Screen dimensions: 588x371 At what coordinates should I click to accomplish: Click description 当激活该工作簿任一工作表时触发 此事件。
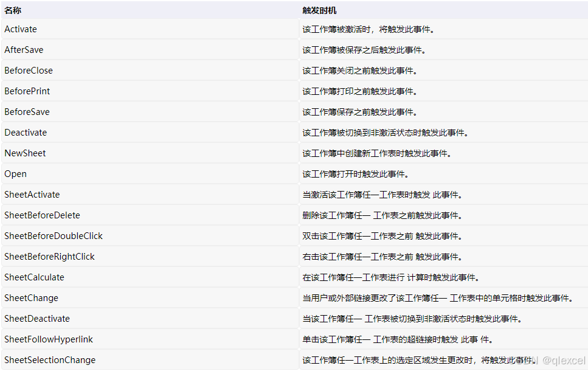click(x=382, y=195)
